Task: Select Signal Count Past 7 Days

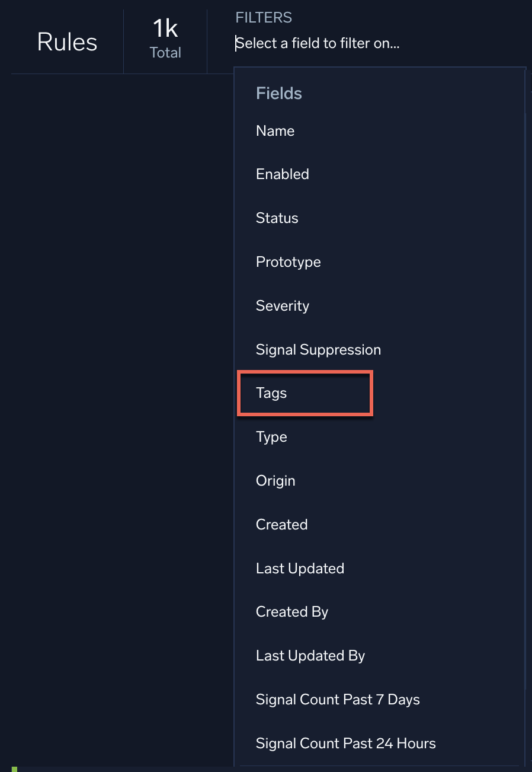Action: click(x=338, y=700)
